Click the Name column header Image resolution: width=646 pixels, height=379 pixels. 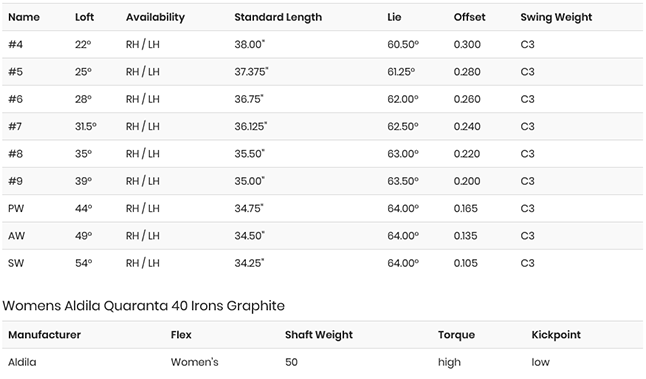(24, 17)
